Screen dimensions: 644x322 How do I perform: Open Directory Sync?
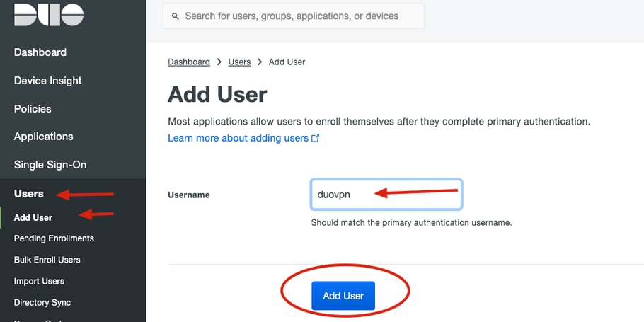click(x=42, y=303)
